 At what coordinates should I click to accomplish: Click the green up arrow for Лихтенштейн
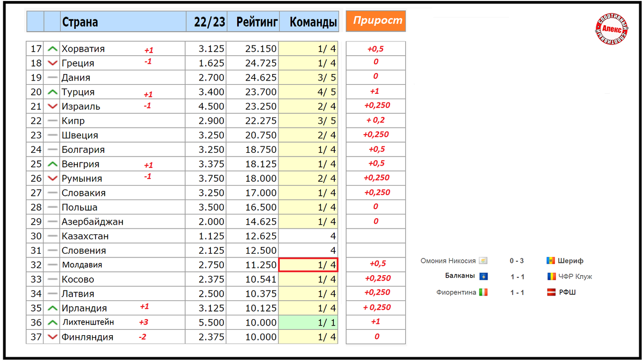[x=52, y=323]
